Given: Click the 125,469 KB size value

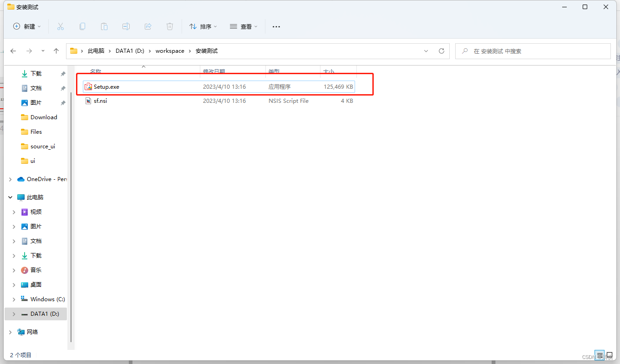Looking at the screenshot, I should (338, 86).
